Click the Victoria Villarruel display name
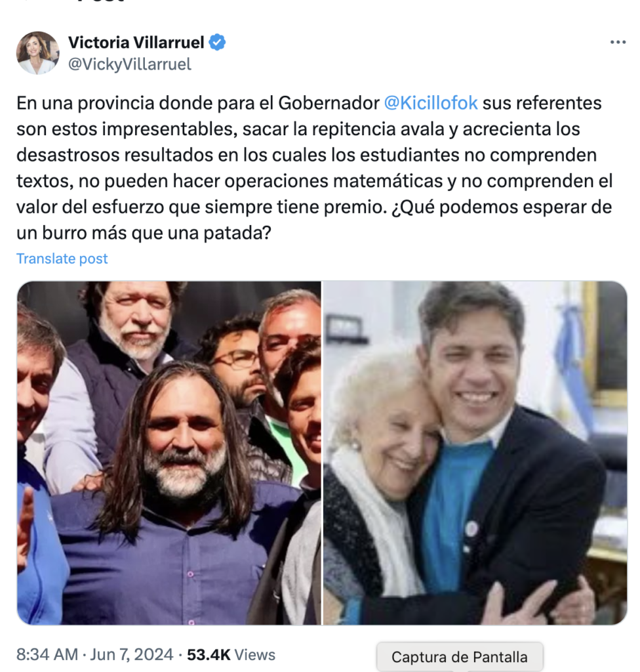This screenshot has width=640, height=672. 136,42
